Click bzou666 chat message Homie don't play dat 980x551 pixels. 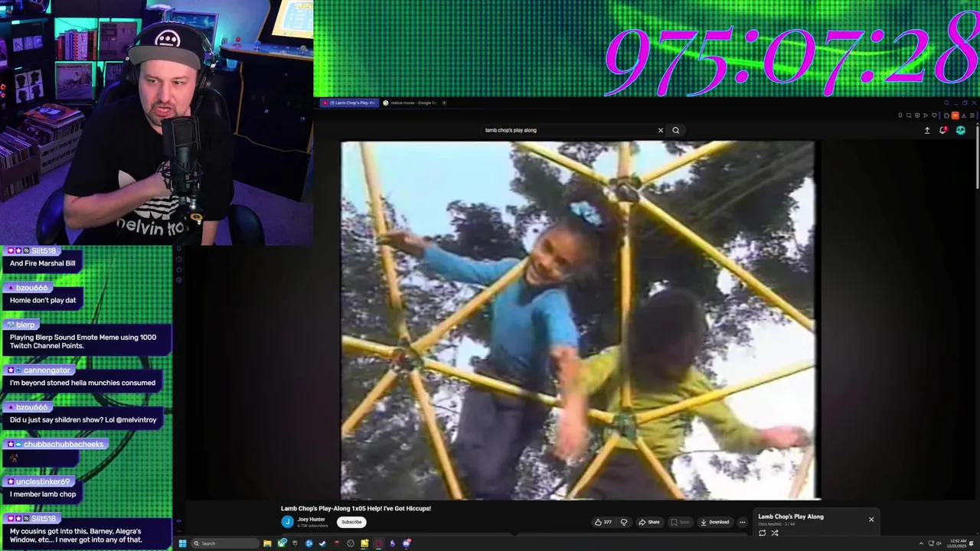(x=43, y=300)
